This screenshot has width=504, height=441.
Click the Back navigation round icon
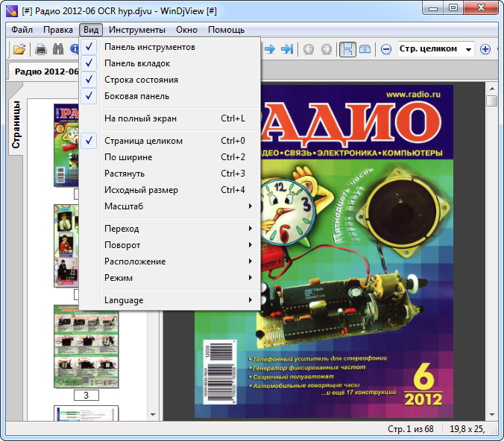point(309,49)
